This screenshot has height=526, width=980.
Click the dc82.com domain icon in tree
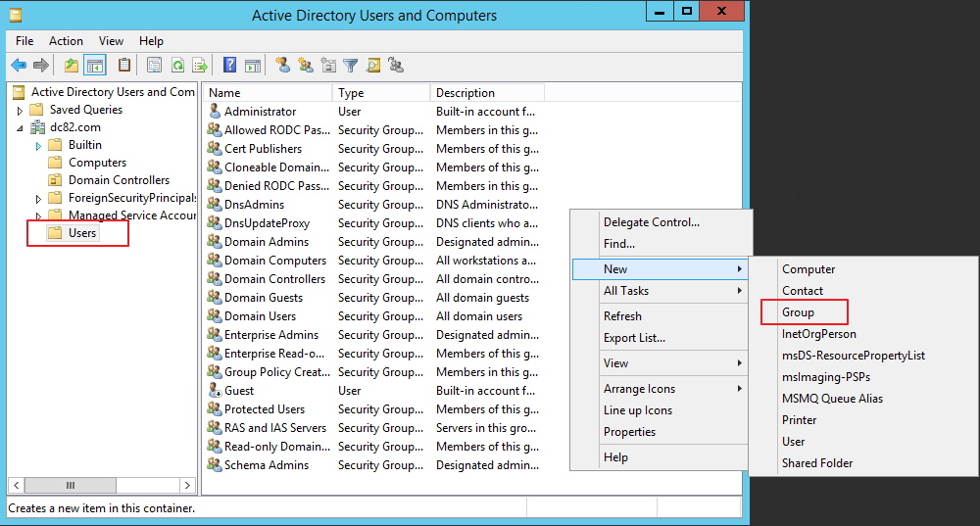[38, 127]
